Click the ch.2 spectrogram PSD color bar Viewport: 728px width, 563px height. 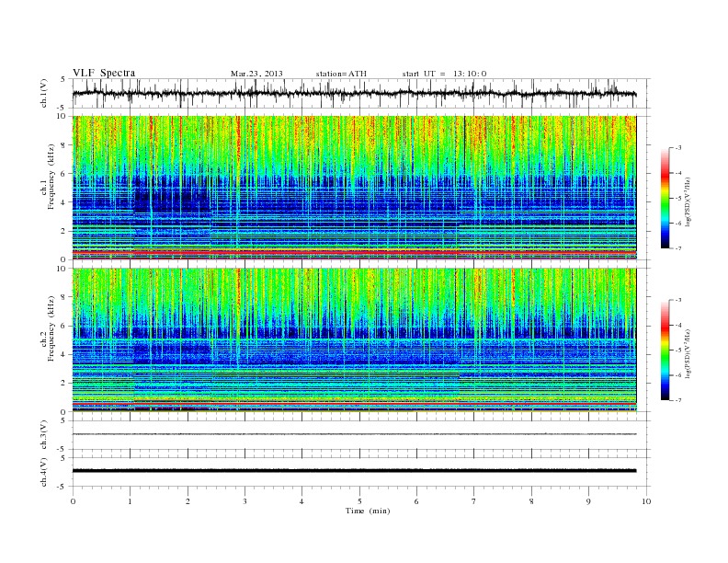[x=665, y=350]
